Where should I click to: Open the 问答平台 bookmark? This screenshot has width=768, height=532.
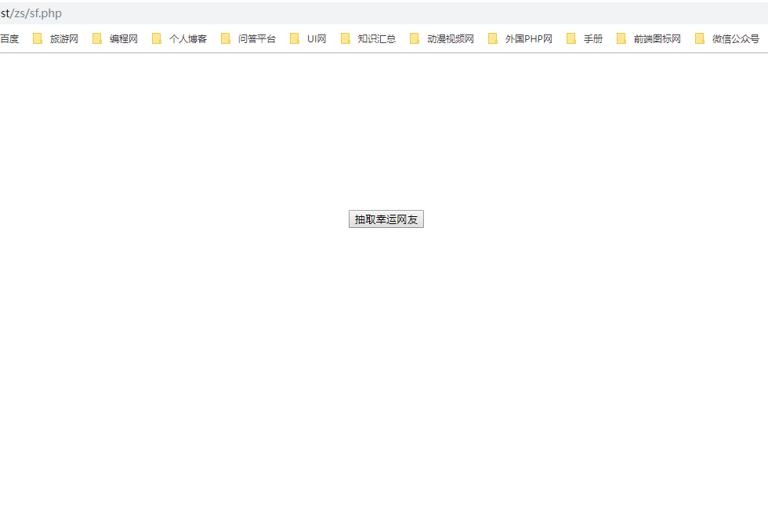259,38
